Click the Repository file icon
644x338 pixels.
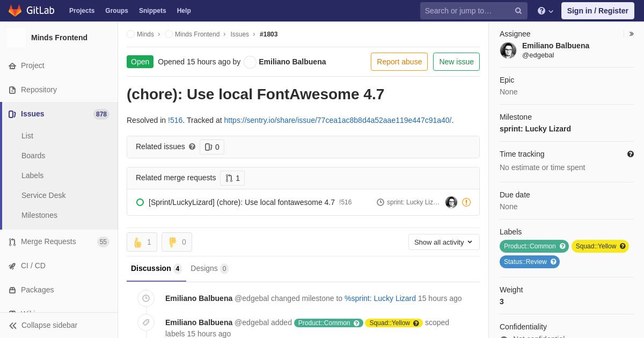(12, 90)
